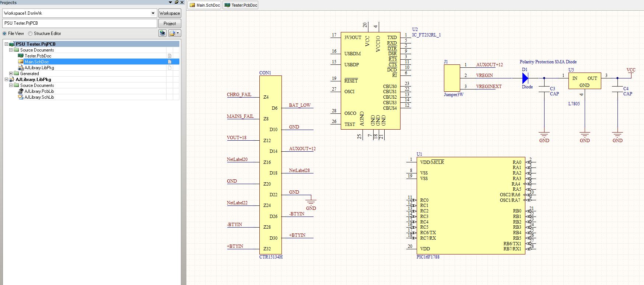
Task: Open the dropdown arrow beside the options icon
Action: click(x=178, y=33)
